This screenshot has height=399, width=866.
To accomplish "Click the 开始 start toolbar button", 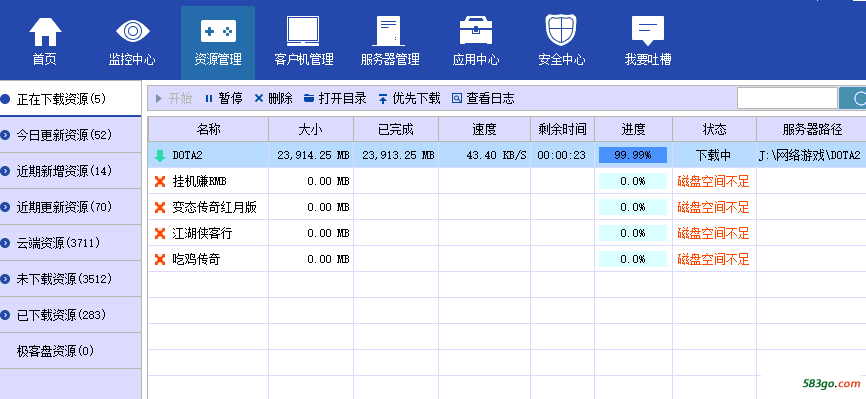I will coord(174,99).
